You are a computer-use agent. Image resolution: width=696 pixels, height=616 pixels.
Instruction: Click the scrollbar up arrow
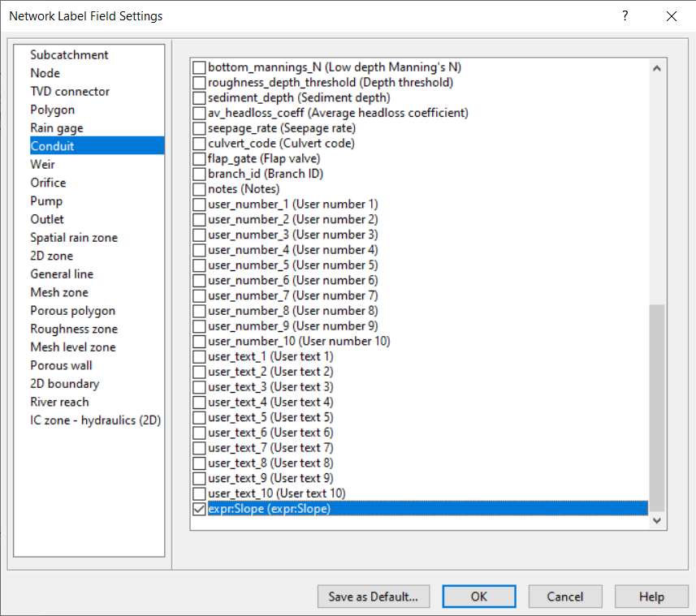657,68
